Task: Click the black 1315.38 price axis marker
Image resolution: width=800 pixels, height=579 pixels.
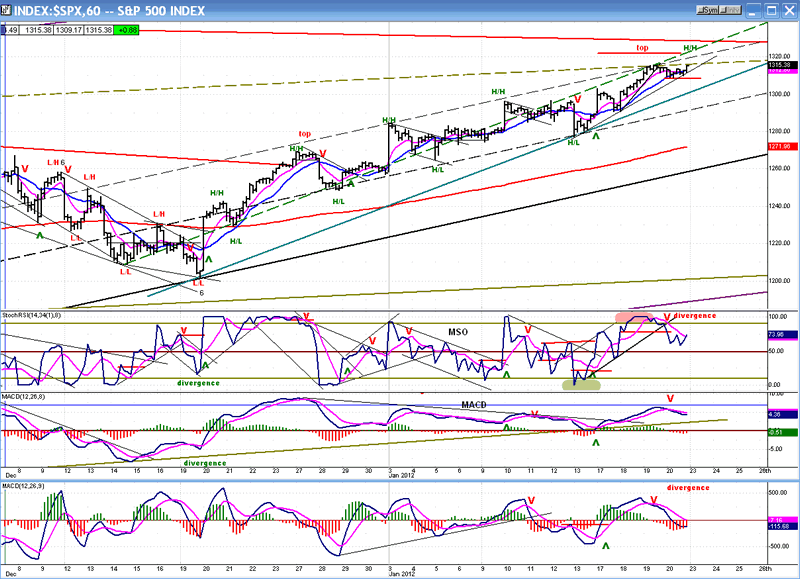Action: [781, 66]
